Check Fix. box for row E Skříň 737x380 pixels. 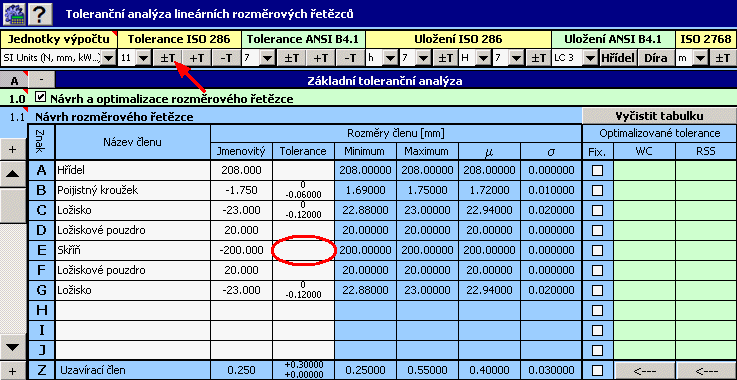tap(597, 250)
